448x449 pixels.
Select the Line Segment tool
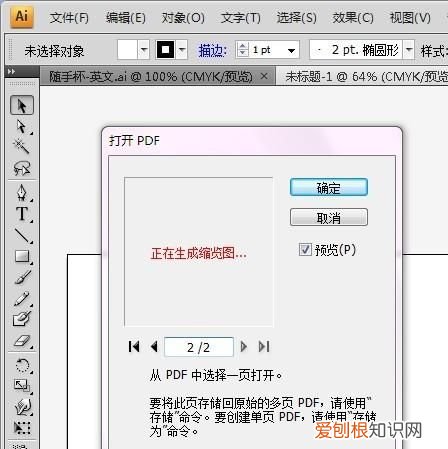coord(23,235)
